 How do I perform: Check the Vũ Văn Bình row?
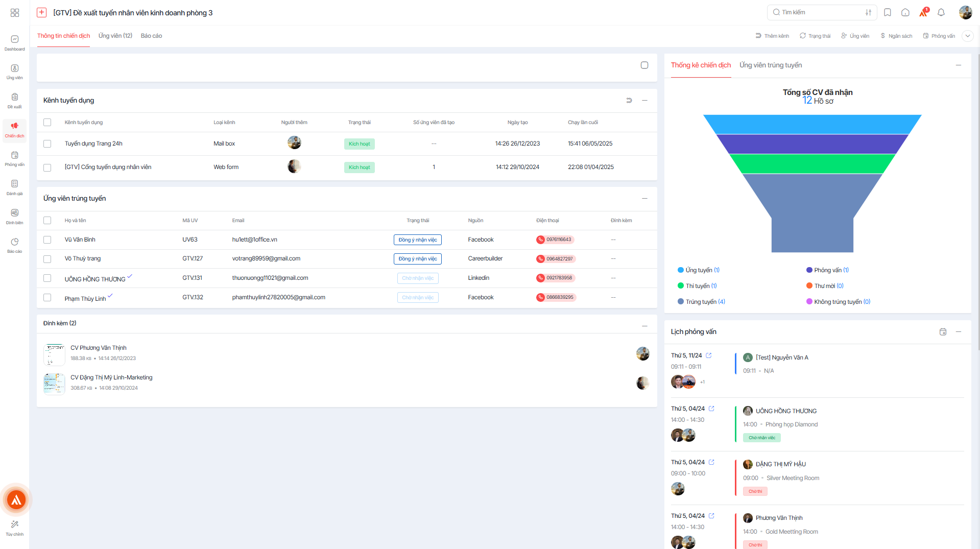click(x=47, y=240)
